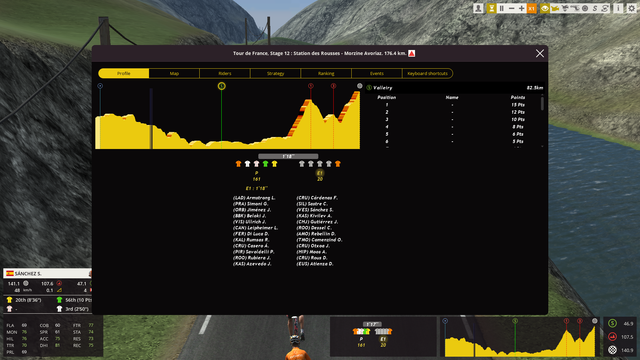Viewport: 640px width, 360px height.
Task: Select the motorbike camera icon
Action: click(565, 8)
